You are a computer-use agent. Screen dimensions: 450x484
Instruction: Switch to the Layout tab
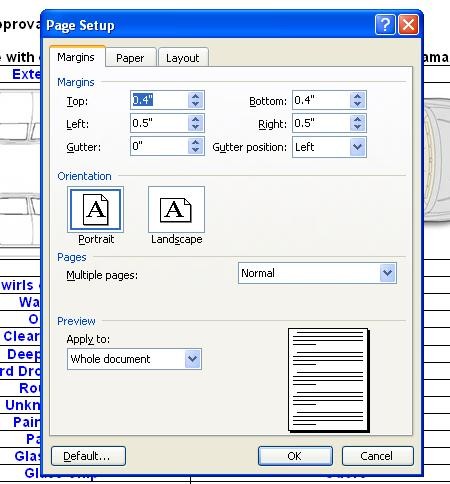point(183,58)
